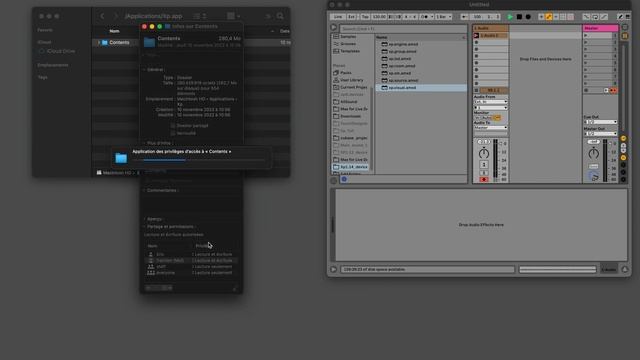This screenshot has height=360, width=640.
Task: Toggle the orange Automation Arm button
Action: click(549, 17)
